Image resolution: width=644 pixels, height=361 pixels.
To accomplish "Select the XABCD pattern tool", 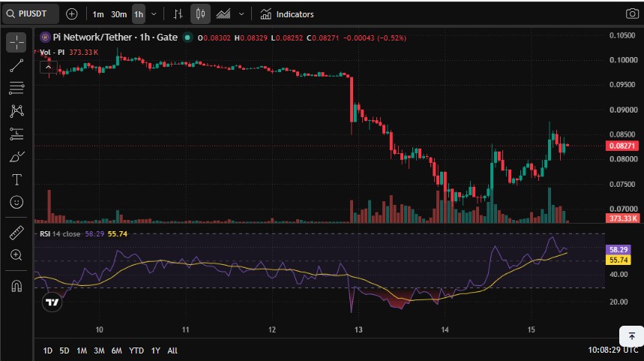I will (16, 110).
